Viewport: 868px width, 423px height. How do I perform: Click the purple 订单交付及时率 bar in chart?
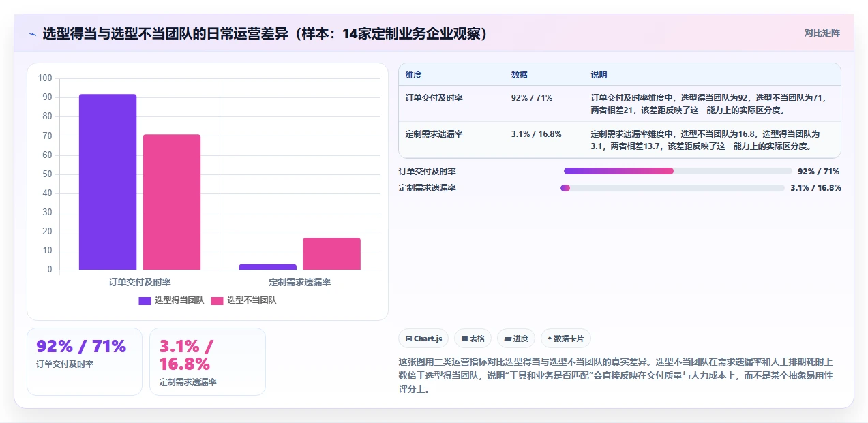coord(108,182)
